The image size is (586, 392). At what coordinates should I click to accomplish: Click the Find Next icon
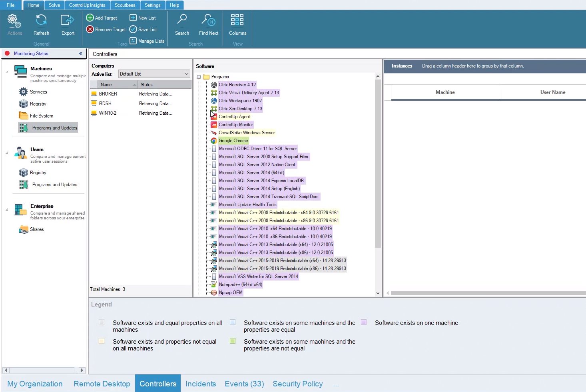[x=208, y=20]
